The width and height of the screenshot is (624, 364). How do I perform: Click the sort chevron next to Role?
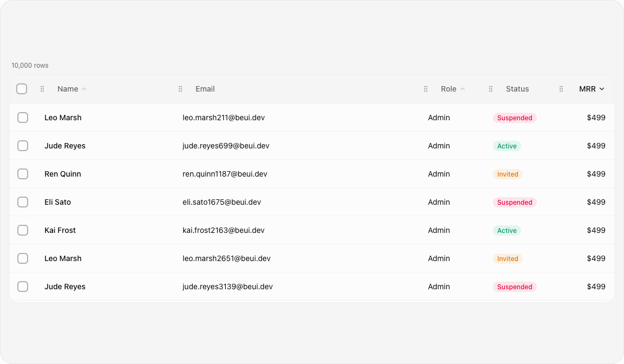pos(463,89)
